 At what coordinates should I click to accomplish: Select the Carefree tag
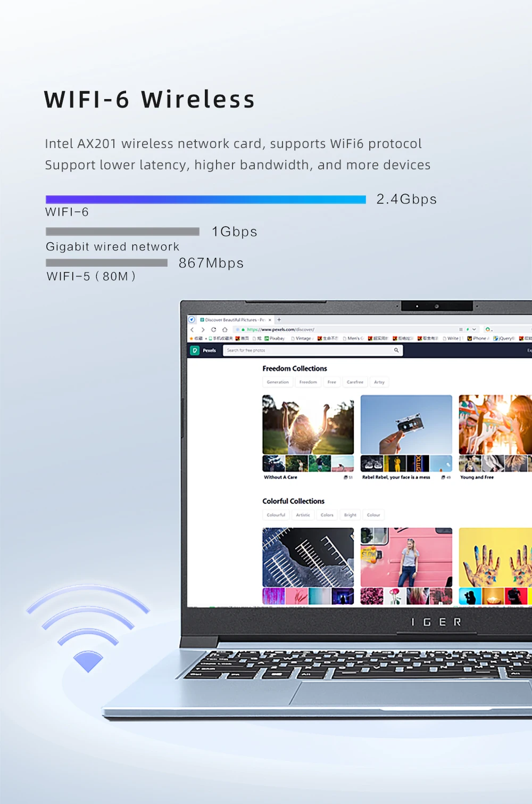pos(355,382)
